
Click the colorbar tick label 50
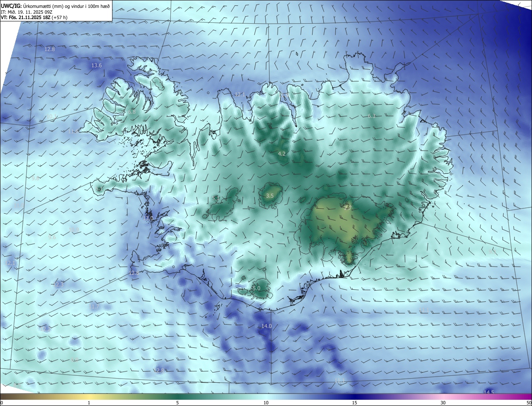click(x=528, y=403)
